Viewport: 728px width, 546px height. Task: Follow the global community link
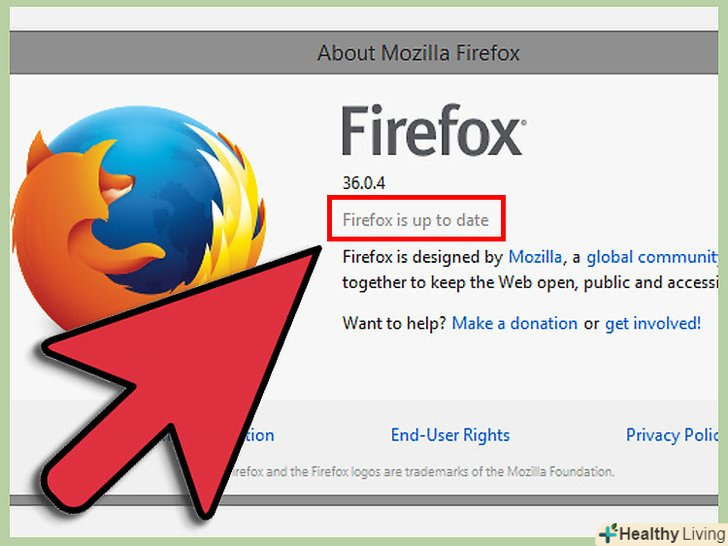click(652, 257)
